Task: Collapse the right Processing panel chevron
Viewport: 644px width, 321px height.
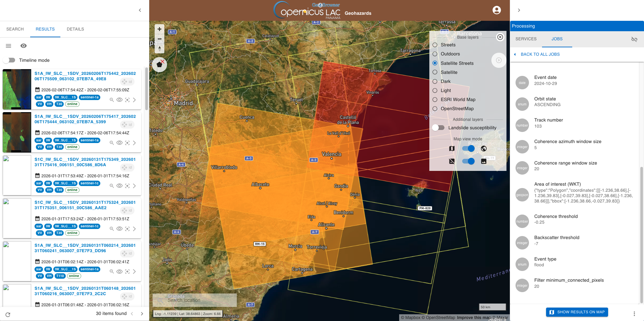Action: click(519, 10)
